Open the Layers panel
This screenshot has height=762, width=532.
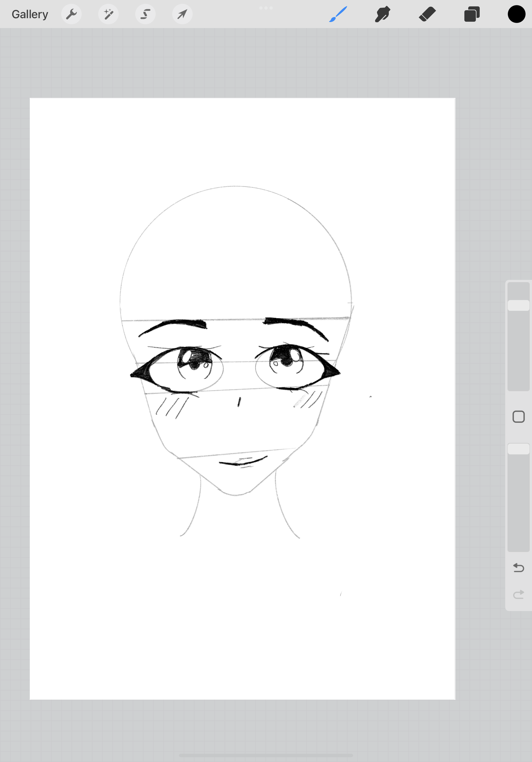click(x=472, y=14)
